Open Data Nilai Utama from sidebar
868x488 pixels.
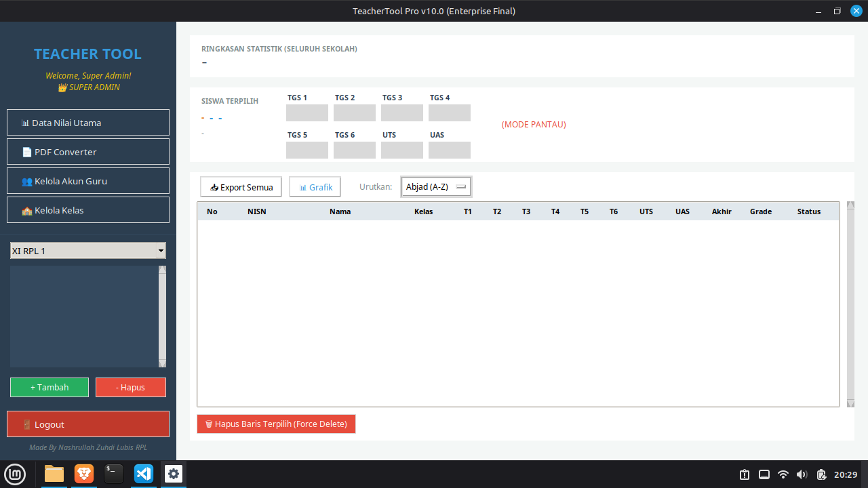click(x=88, y=123)
